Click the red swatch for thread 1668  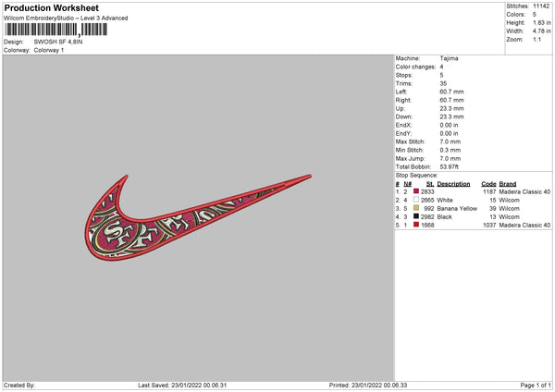(x=416, y=225)
